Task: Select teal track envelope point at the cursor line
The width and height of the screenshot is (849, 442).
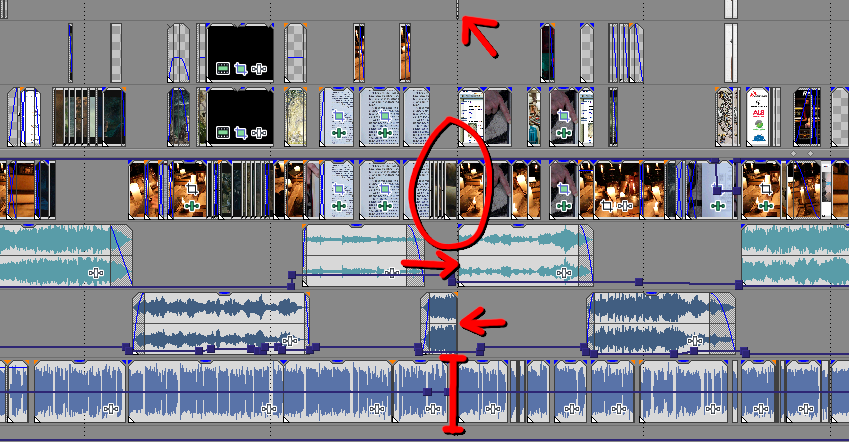Action: point(453,281)
